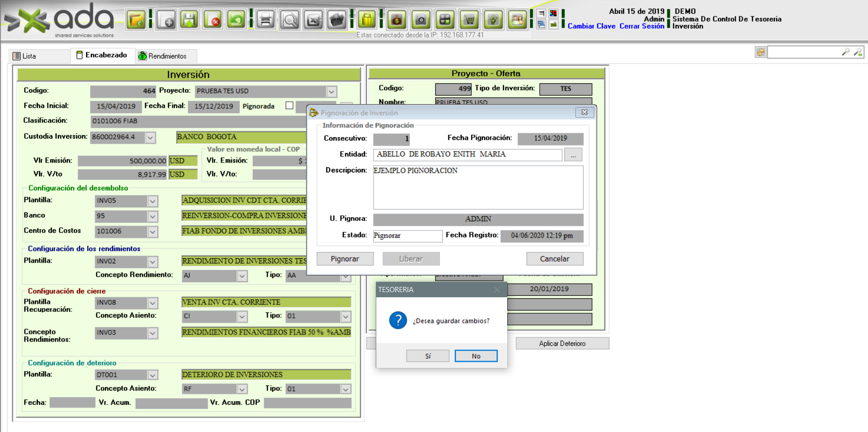Click Sí to save changes
868x432 pixels.
[428, 356]
